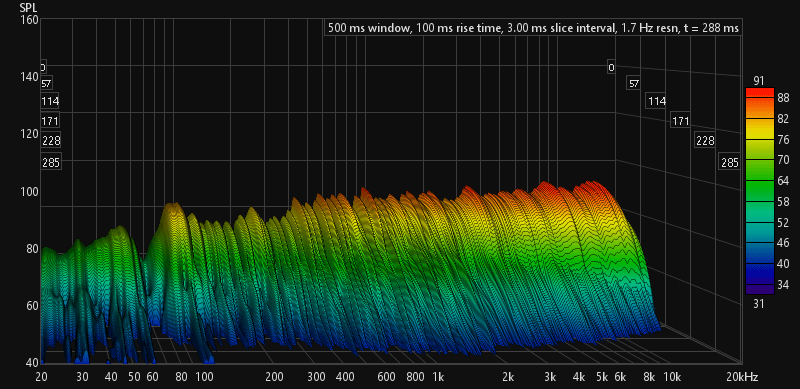Click the waterfall settings info text box

click(533, 28)
